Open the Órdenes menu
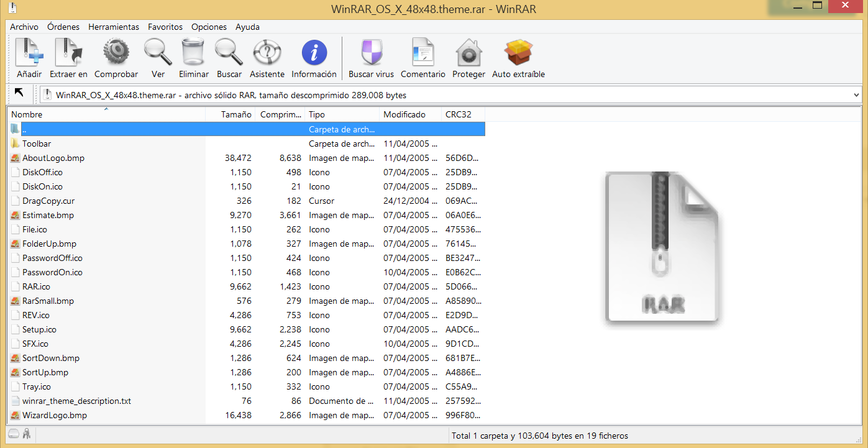 point(63,27)
